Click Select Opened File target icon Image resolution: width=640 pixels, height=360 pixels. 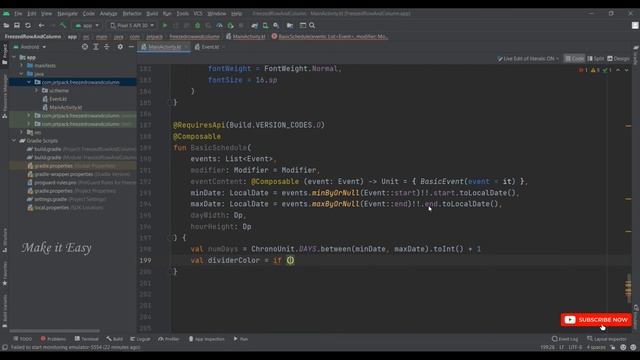point(84,47)
